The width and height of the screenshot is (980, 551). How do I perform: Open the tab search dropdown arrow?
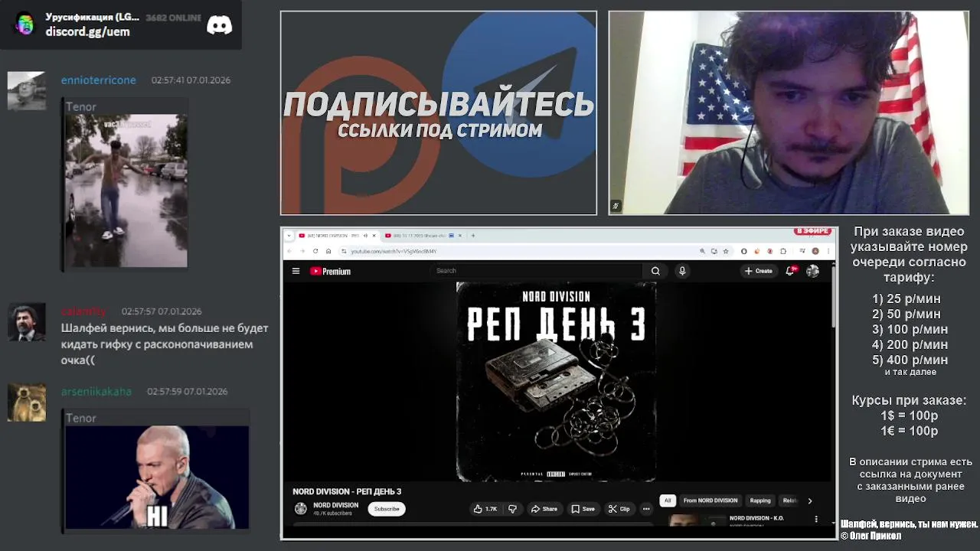(289, 236)
